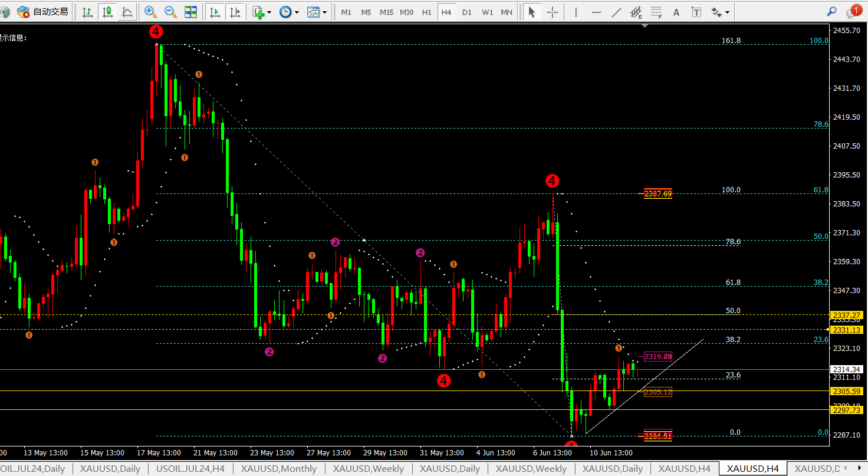Click the 自动交易 auto trading button
Viewport: 868px width, 476px height.
[42, 12]
